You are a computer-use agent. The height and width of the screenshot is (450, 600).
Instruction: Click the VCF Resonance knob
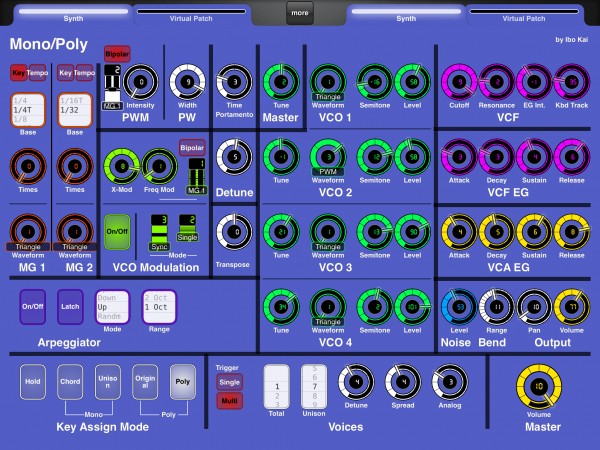(497, 82)
